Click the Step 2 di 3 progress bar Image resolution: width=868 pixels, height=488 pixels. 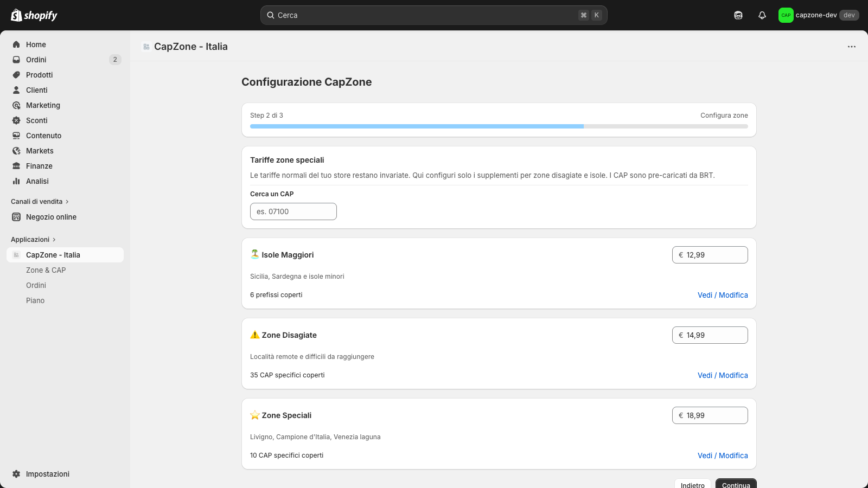coord(499,126)
